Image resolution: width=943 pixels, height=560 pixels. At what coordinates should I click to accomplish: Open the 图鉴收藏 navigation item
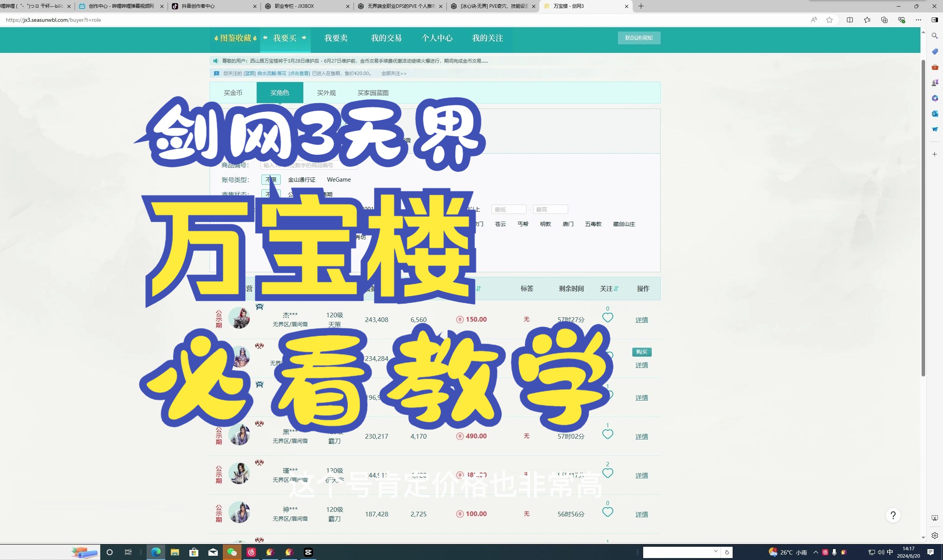coord(236,38)
